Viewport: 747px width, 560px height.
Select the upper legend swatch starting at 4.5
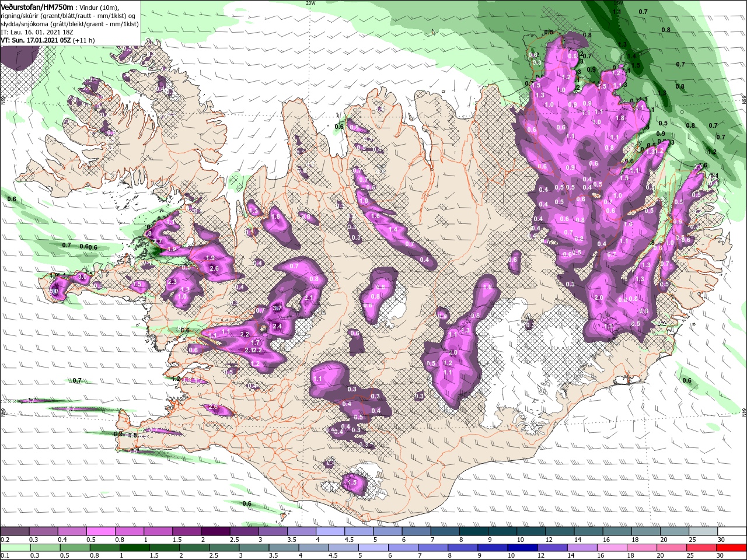[x=359, y=531]
